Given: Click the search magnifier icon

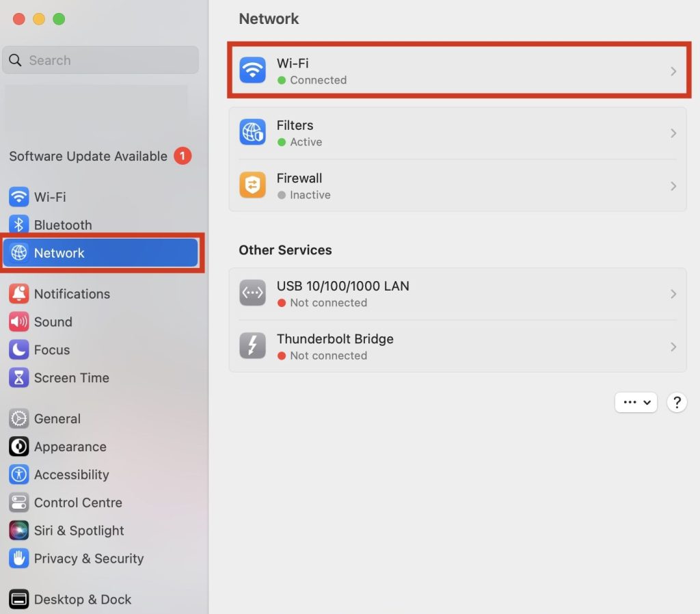Looking at the screenshot, I should (15, 60).
